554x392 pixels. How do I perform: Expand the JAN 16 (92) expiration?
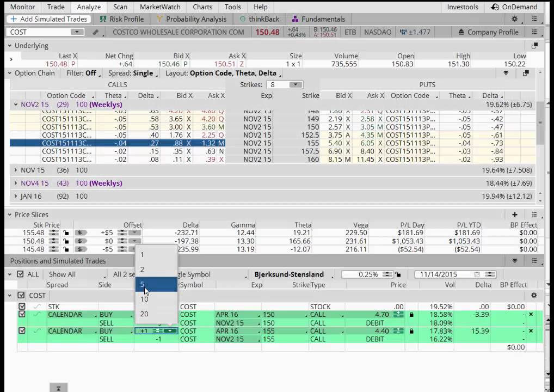click(x=16, y=196)
